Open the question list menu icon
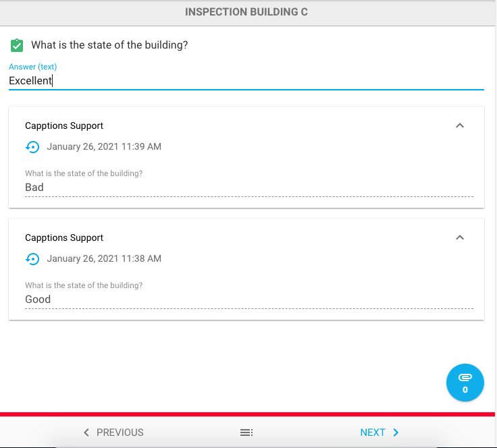 pos(246,432)
